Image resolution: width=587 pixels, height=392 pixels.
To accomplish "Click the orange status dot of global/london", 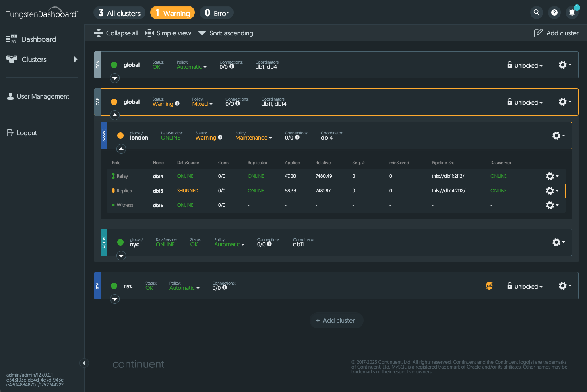I will (x=120, y=136).
